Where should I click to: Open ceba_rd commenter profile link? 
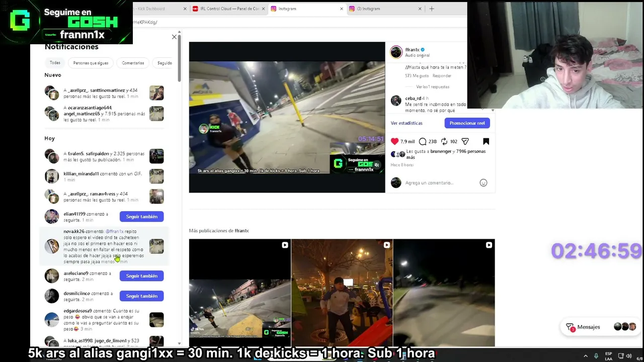pyautogui.click(x=413, y=99)
